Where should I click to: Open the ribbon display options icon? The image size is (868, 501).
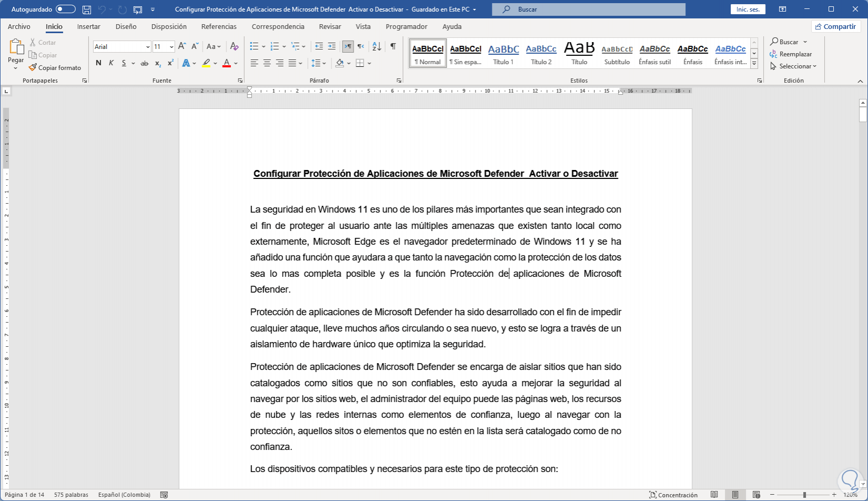click(783, 9)
